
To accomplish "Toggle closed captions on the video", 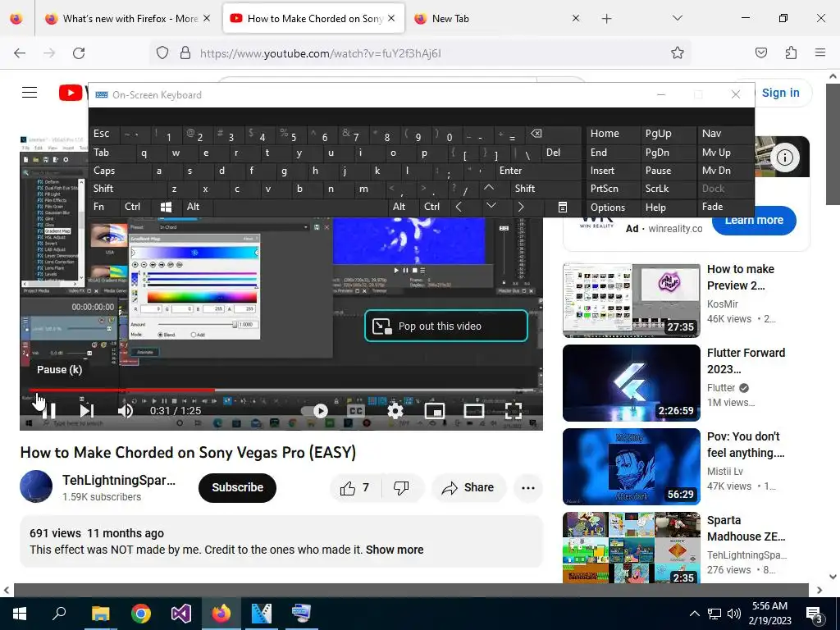I will click(356, 411).
